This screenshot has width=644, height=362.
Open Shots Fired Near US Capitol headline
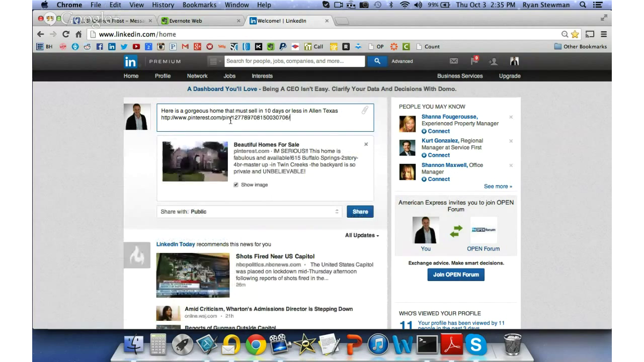click(275, 256)
